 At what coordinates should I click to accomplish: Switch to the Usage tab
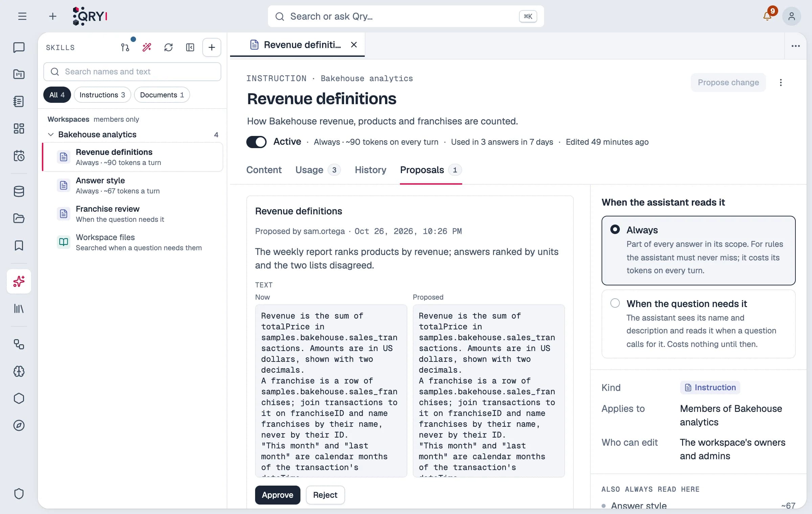(318, 170)
